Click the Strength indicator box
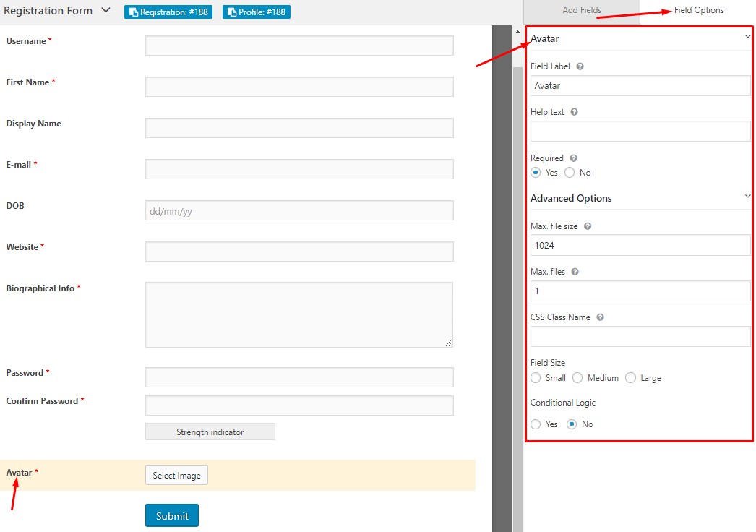This screenshot has height=532, width=756. pos(210,432)
